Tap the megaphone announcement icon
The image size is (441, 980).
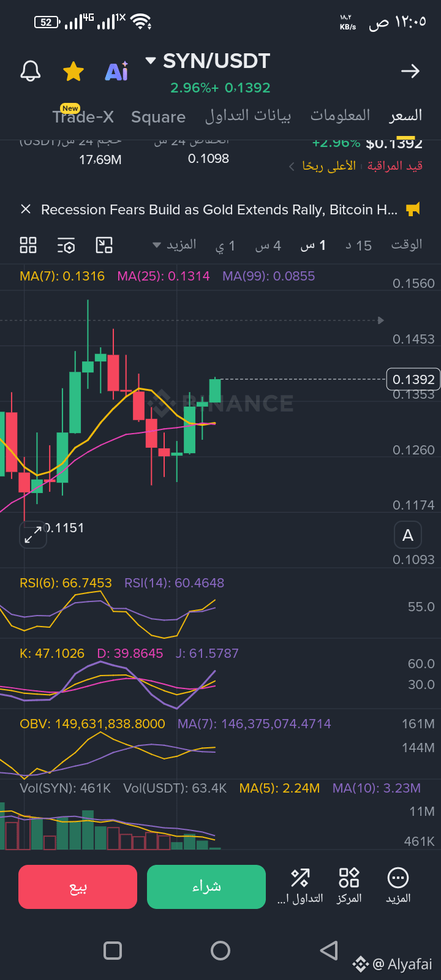click(x=413, y=209)
